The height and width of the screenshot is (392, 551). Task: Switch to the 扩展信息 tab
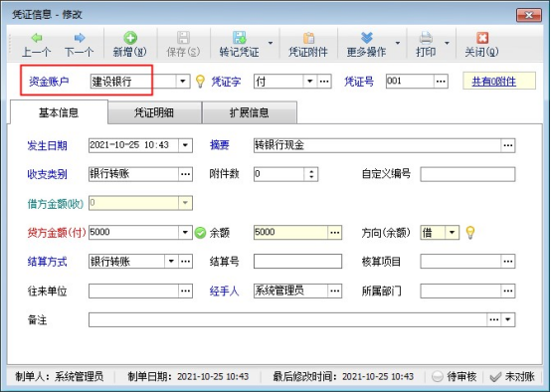click(250, 112)
